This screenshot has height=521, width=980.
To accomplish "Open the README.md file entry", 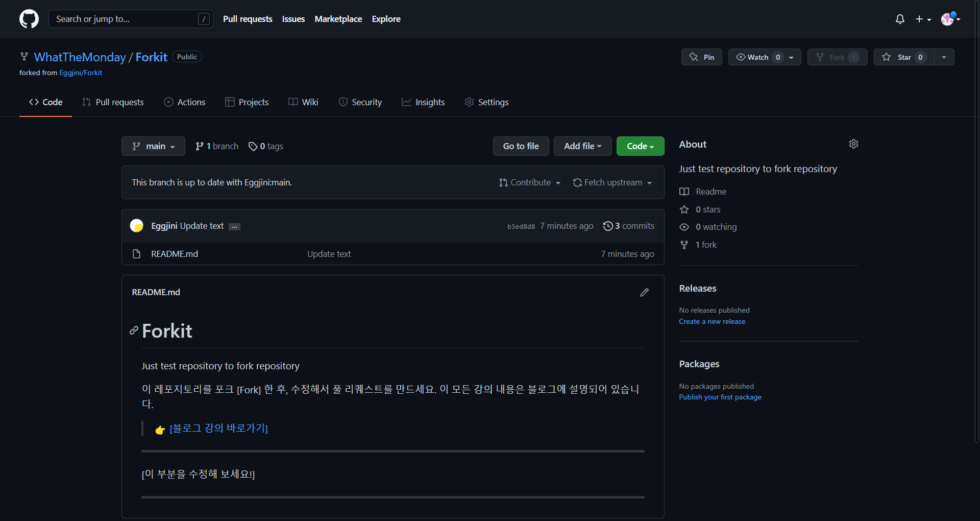I will click(x=175, y=254).
